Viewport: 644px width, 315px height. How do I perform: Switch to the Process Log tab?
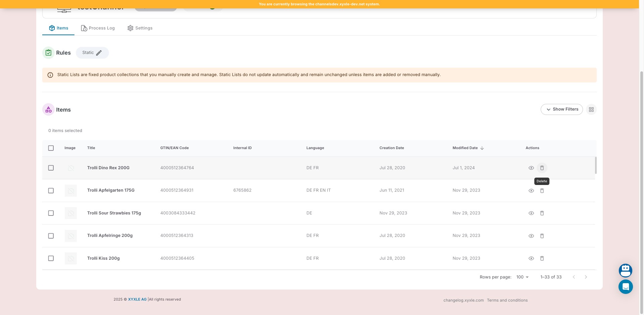click(x=98, y=28)
